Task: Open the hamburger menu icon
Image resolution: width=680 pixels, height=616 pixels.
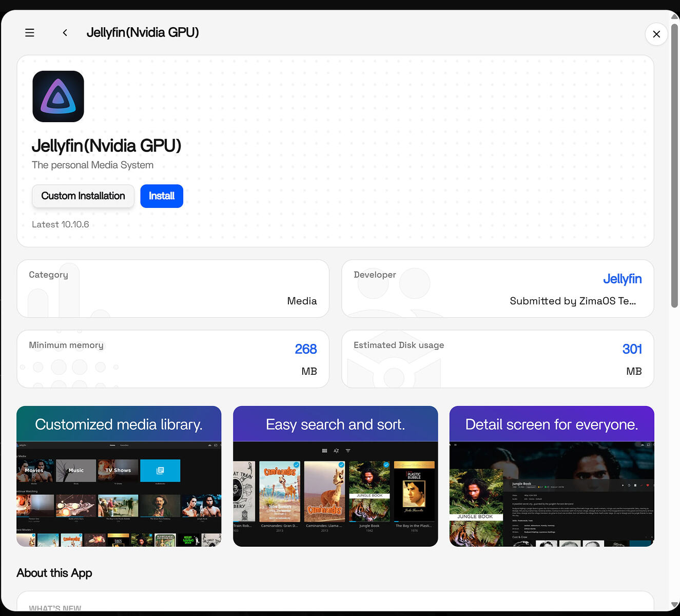Action: (30, 33)
